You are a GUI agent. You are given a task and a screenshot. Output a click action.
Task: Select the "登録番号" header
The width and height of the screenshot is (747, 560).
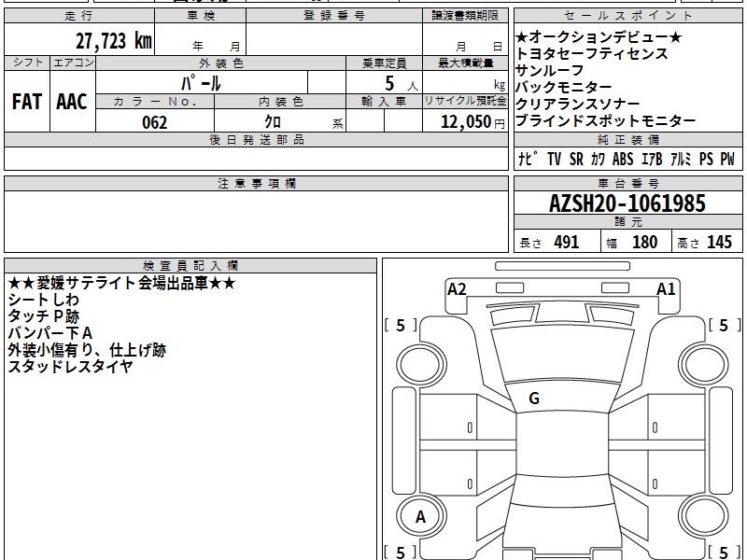point(334,16)
